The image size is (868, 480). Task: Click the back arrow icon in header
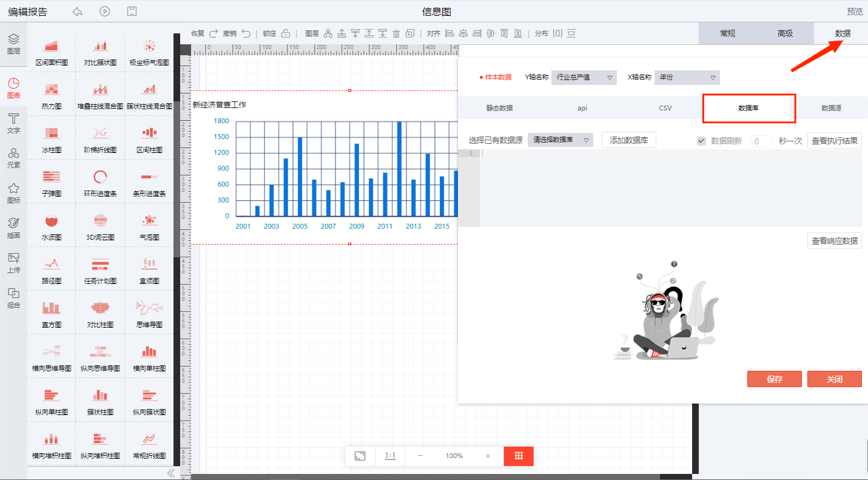pos(77,12)
